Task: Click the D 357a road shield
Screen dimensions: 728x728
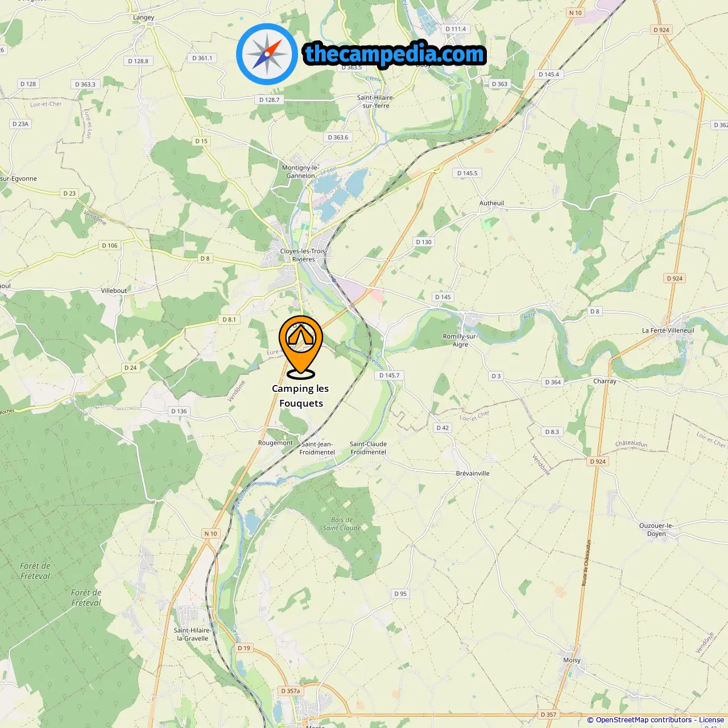Action: (x=291, y=691)
